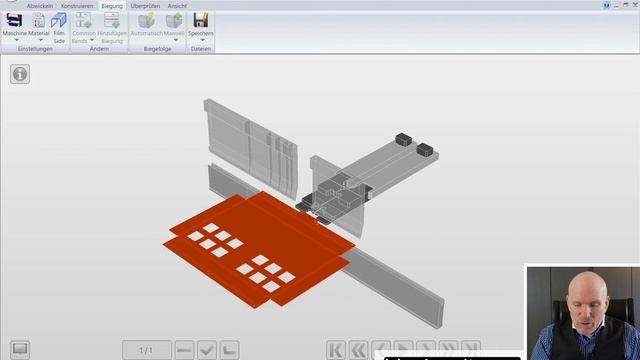Open the help icon at top right
Image resolution: width=640 pixels, height=360 pixels.
coord(606,5)
